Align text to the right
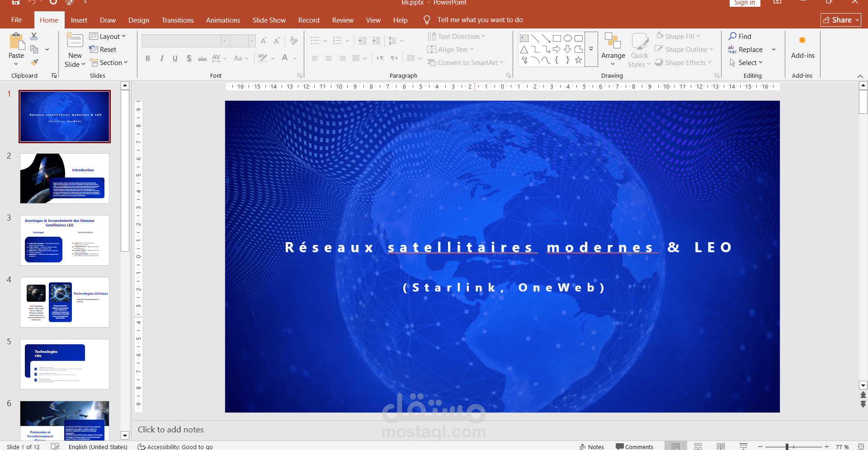Screen dimensions: 868x450 coord(342,58)
